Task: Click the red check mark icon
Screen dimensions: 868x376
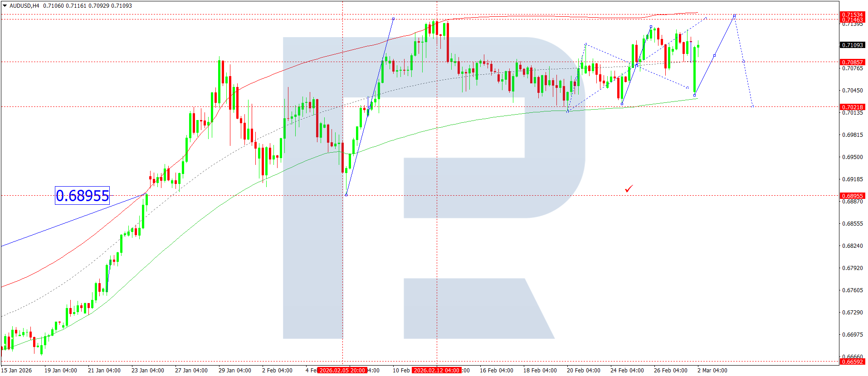Action: coord(629,188)
